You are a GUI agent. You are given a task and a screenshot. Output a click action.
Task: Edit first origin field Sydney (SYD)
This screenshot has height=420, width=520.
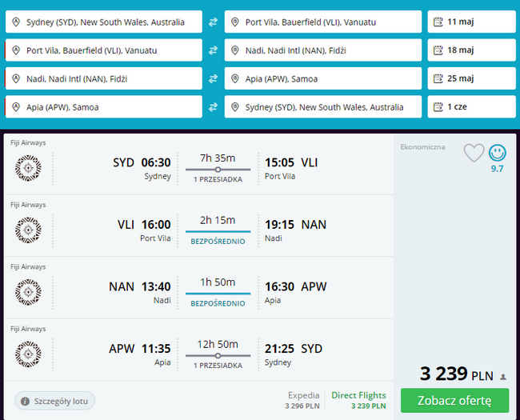click(x=104, y=22)
